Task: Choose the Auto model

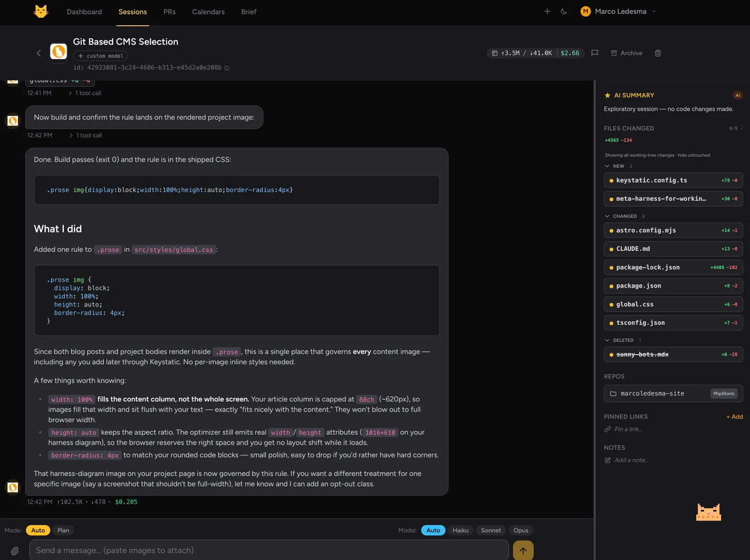Action: click(433, 531)
